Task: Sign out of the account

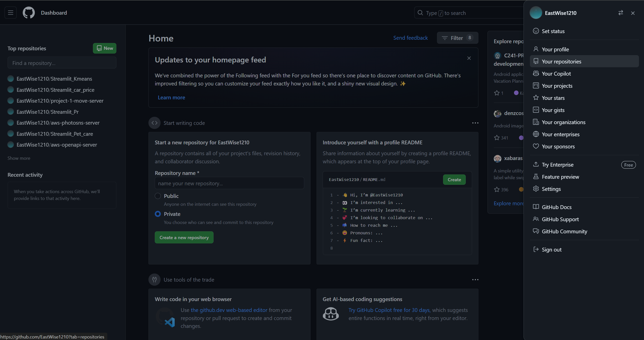Action: [584, 250]
